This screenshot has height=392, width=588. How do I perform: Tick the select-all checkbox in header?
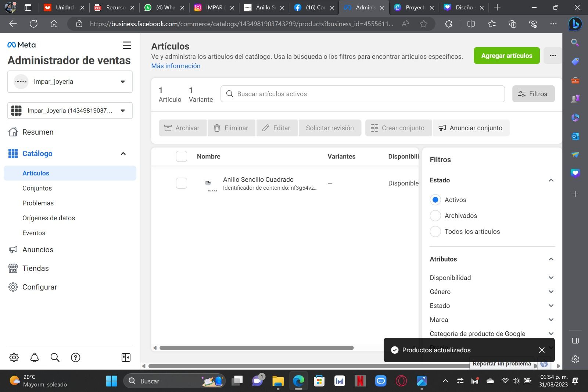pyautogui.click(x=182, y=156)
